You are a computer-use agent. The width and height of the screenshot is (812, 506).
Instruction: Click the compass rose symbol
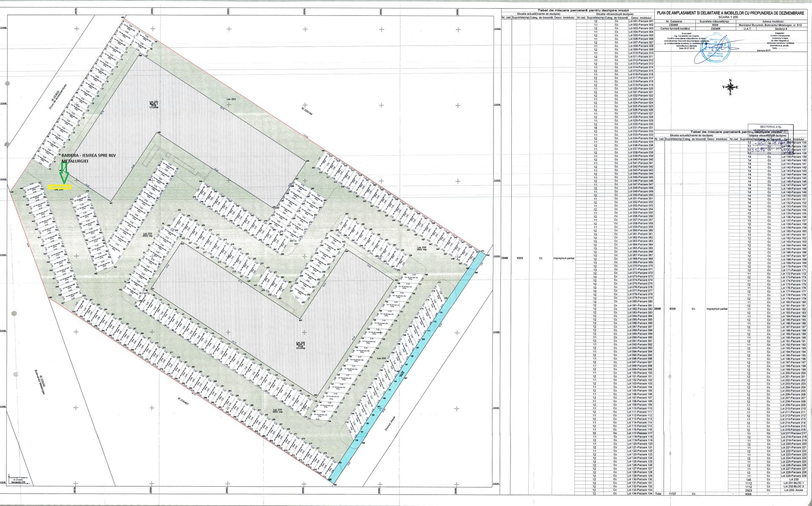coord(730,87)
